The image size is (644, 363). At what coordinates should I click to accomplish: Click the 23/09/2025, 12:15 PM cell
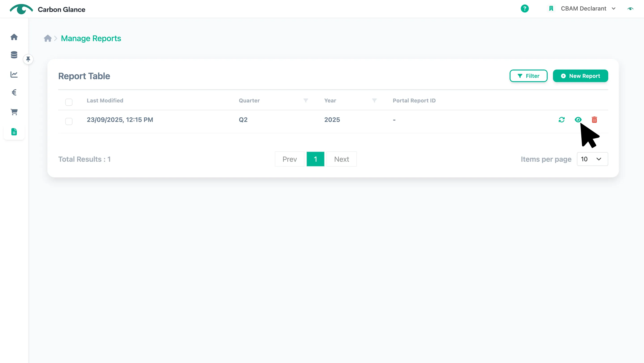(120, 120)
